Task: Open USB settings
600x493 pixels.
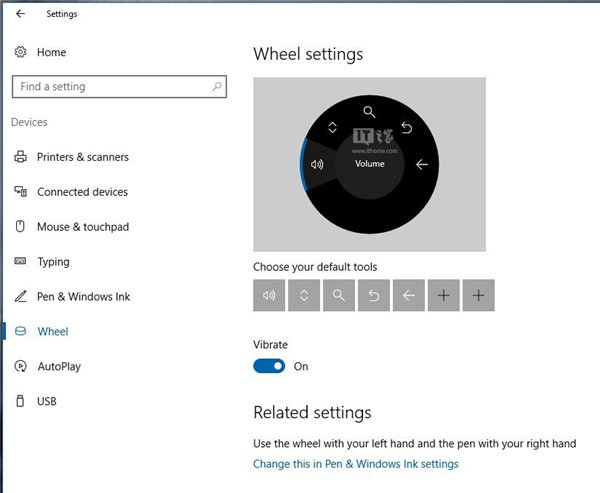Action: point(47,401)
